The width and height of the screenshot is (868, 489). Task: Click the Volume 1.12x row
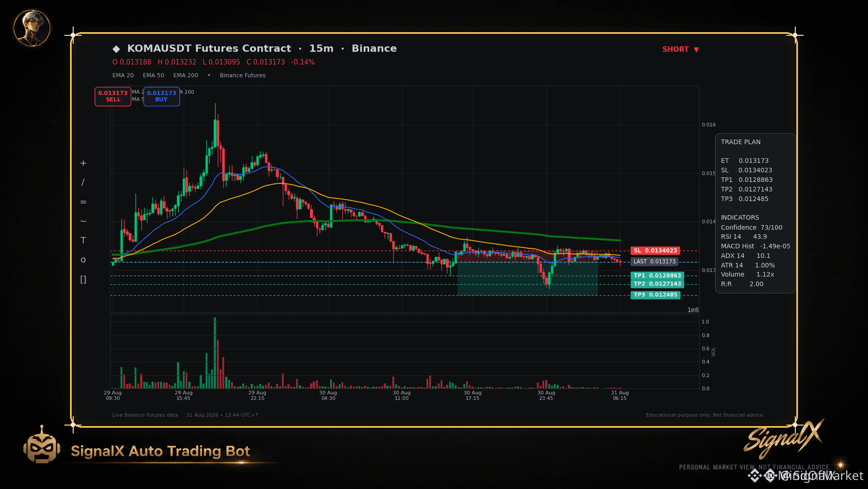point(747,274)
